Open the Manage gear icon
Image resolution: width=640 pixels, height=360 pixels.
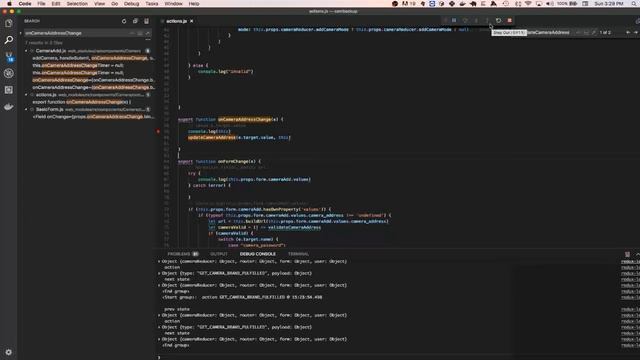click(x=9, y=352)
